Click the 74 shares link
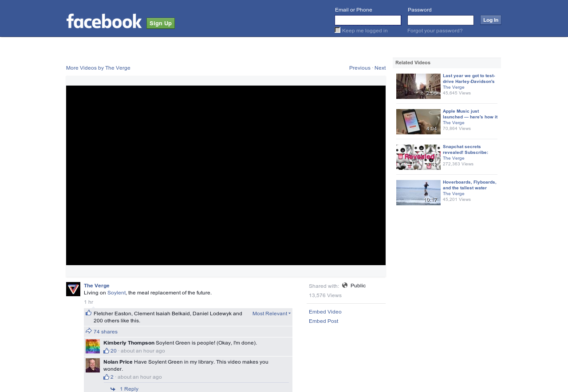Image resolution: width=568 pixels, height=392 pixels. [x=106, y=332]
